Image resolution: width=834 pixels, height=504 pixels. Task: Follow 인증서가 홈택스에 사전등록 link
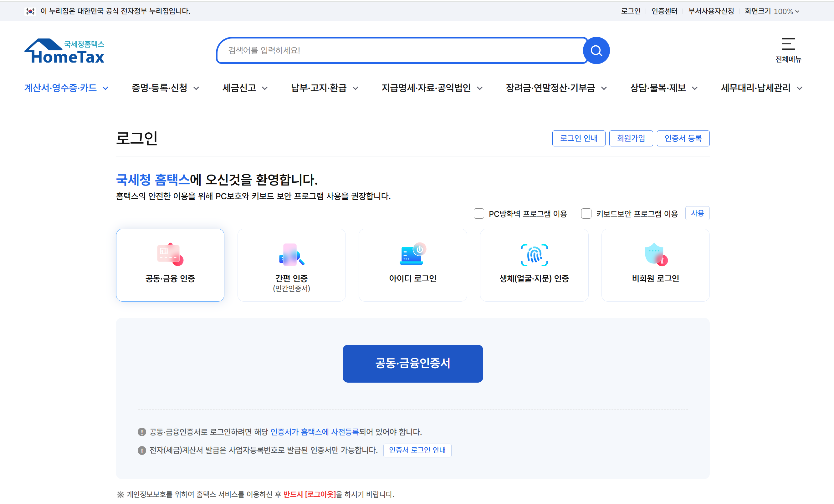315,432
